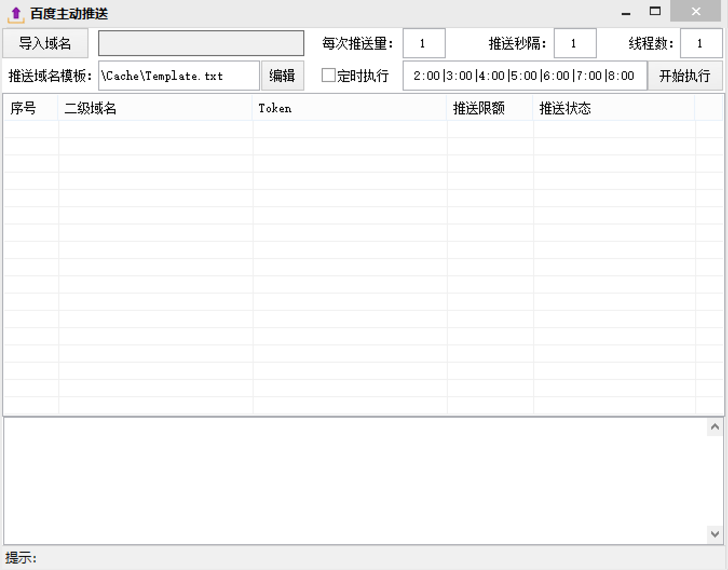Minimize the 百度主动推送 window

tap(627, 13)
